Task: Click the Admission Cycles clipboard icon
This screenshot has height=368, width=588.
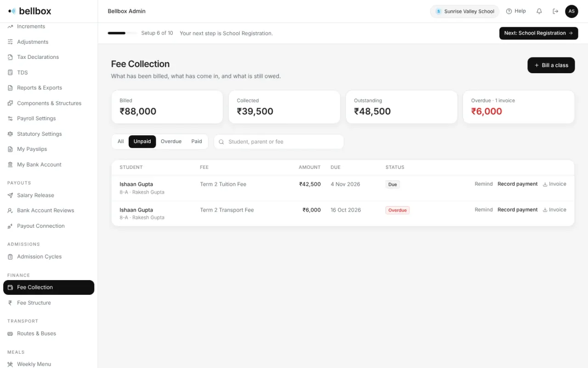Action: [10, 257]
